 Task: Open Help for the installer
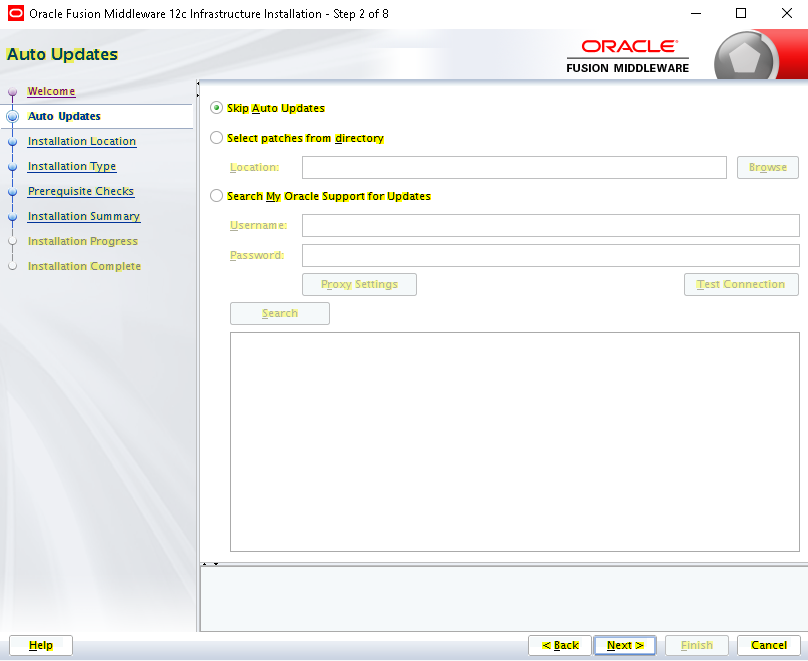tap(41, 645)
